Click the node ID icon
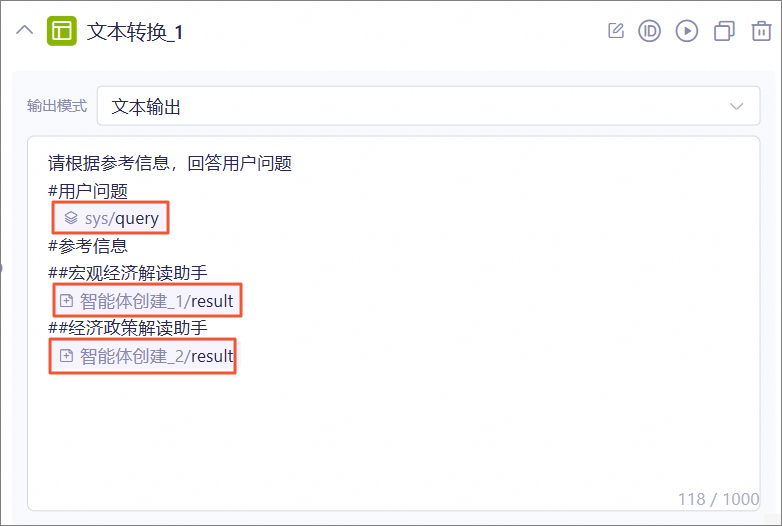This screenshot has height=526, width=782. (649, 31)
